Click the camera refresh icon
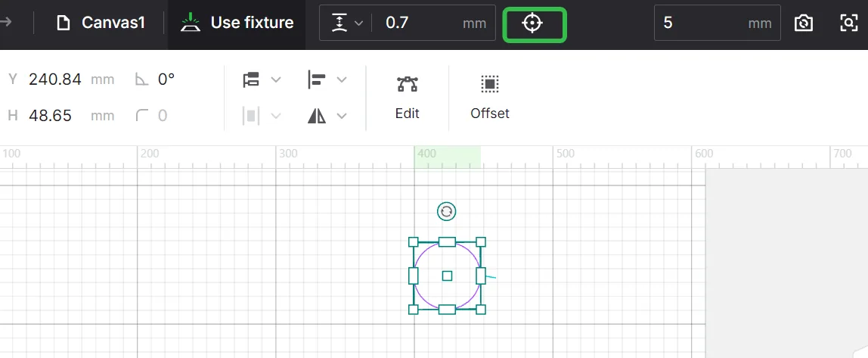The image size is (868, 358). click(803, 23)
